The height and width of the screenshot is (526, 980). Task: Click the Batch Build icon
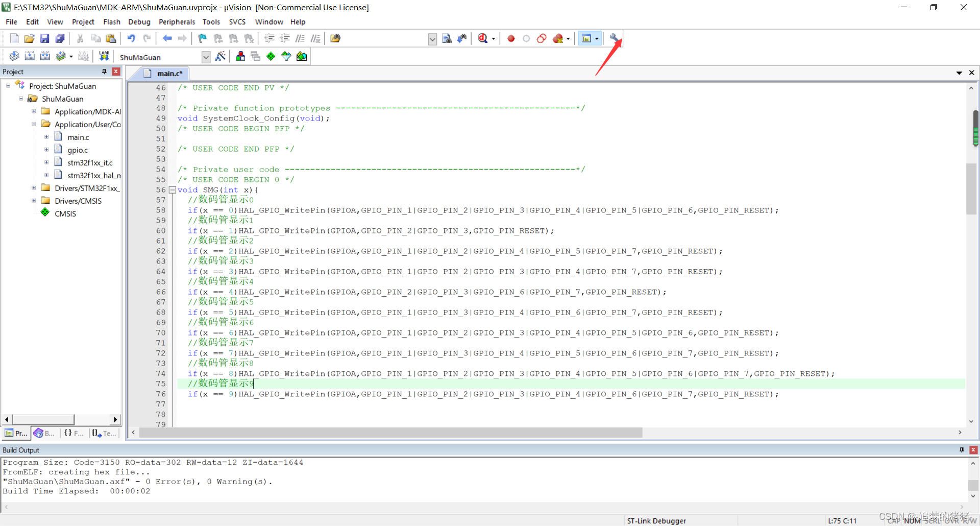61,56
